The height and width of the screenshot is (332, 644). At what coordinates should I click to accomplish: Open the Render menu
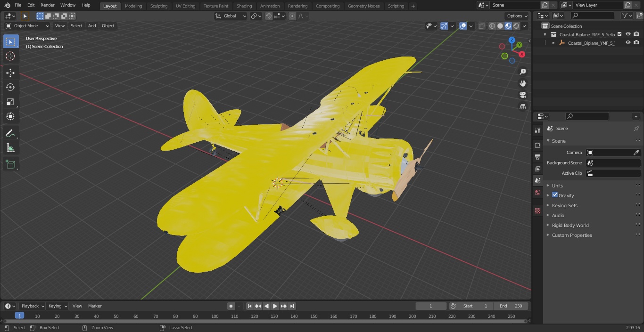[47, 5]
